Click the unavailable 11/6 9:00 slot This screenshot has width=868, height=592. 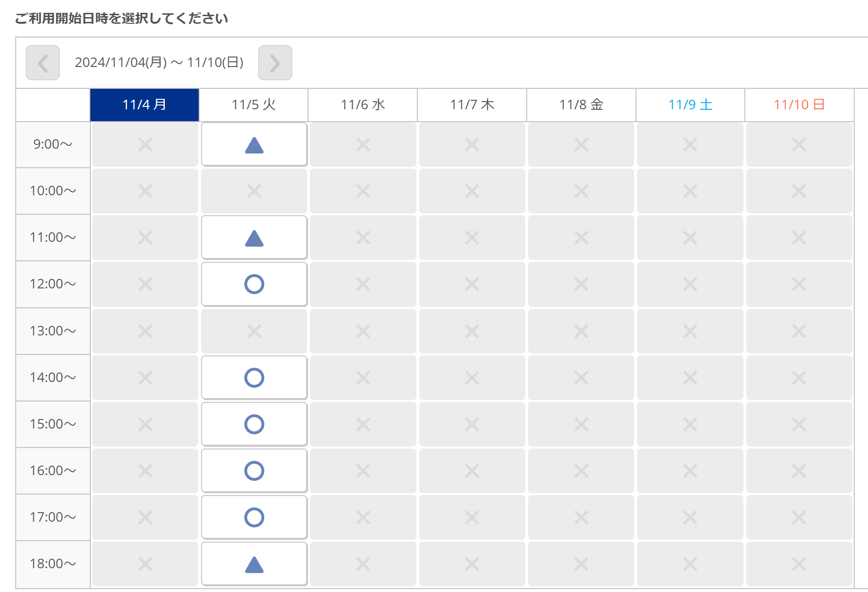[x=363, y=144]
